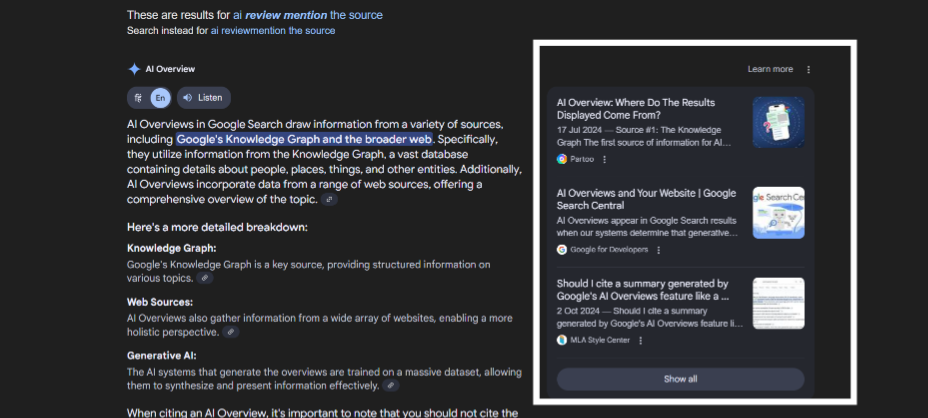Click the 'ai review mention the source' corrected query link

point(308,15)
